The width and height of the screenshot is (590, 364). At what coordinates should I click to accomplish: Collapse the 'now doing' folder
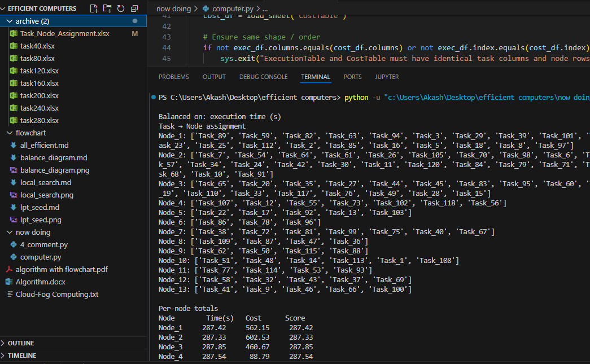coord(10,233)
